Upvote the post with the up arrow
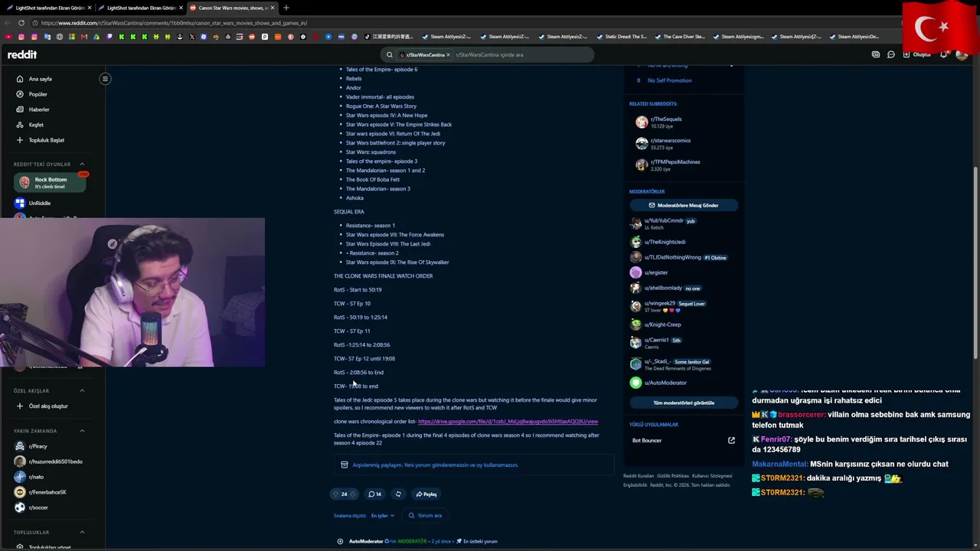 [335, 494]
